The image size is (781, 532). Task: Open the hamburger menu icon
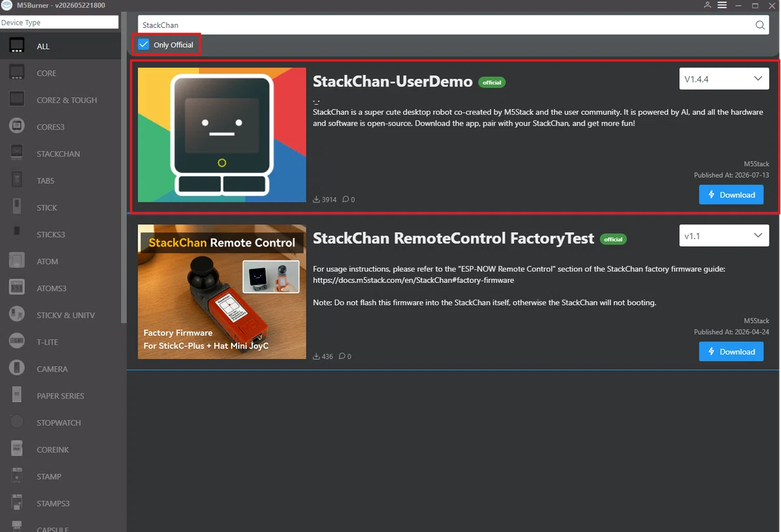(x=722, y=5)
